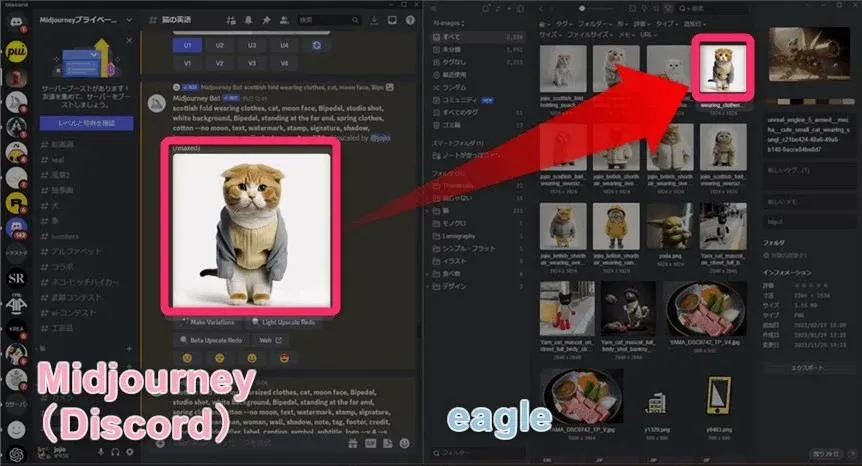The height and width of the screenshot is (466, 862).
Task: Expand the 食べ物 folder in Eagle
Action: pos(428,274)
